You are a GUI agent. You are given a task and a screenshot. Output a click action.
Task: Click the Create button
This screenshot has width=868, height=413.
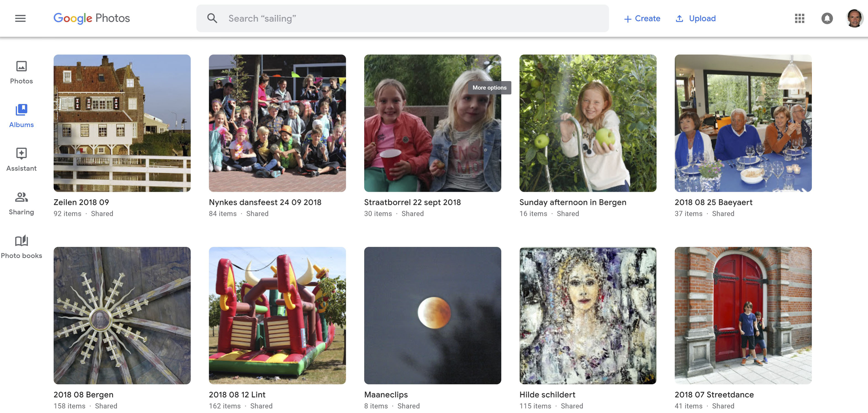click(x=642, y=18)
